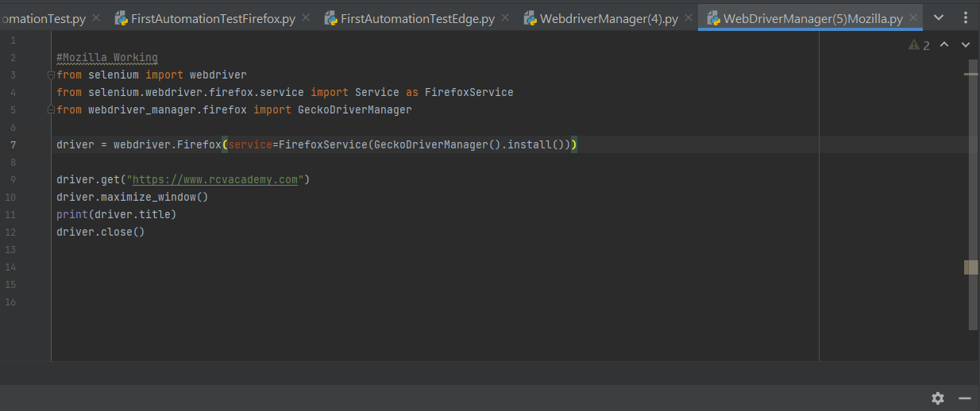Open the warnings indicator showing 2 problems
The width and height of the screenshot is (980, 411).
(919, 45)
